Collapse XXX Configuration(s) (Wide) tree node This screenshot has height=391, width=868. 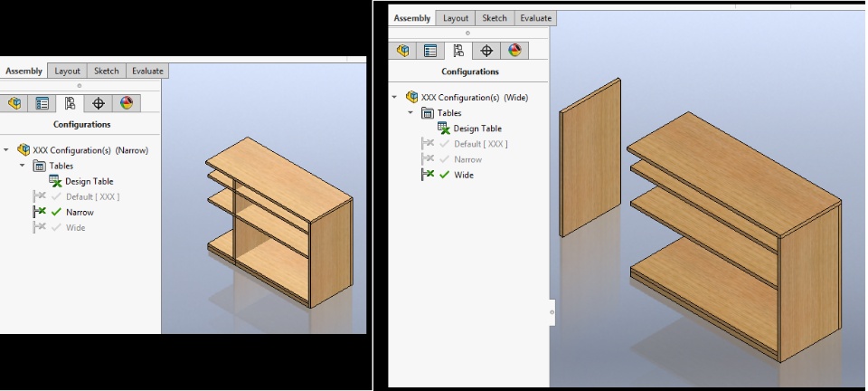coord(394,98)
